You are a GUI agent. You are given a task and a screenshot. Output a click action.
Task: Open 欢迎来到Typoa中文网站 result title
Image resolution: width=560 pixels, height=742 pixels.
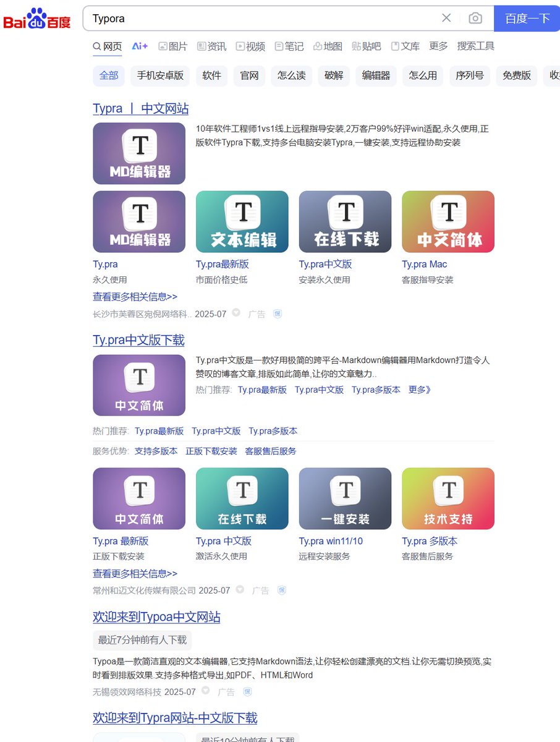(x=157, y=617)
